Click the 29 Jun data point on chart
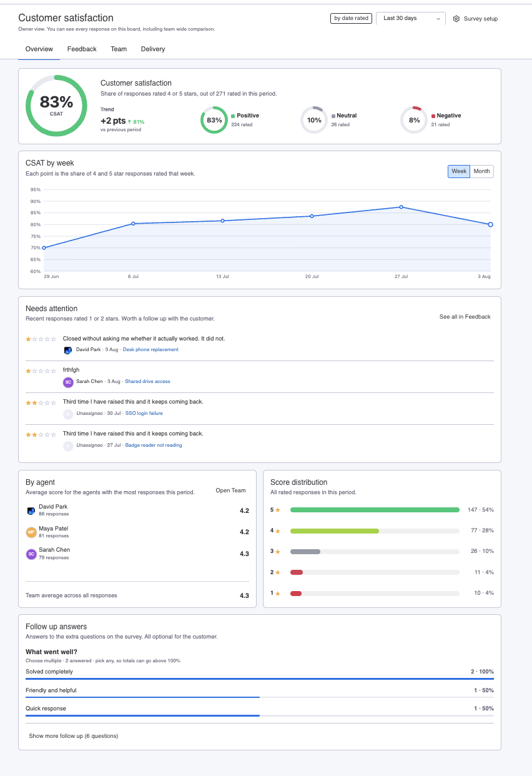Image resolution: width=532 pixels, height=776 pixels. click(44, 248)
